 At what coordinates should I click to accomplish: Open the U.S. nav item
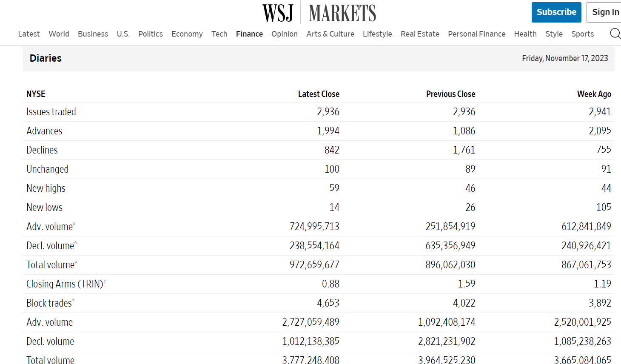click(x=123, y=34)
